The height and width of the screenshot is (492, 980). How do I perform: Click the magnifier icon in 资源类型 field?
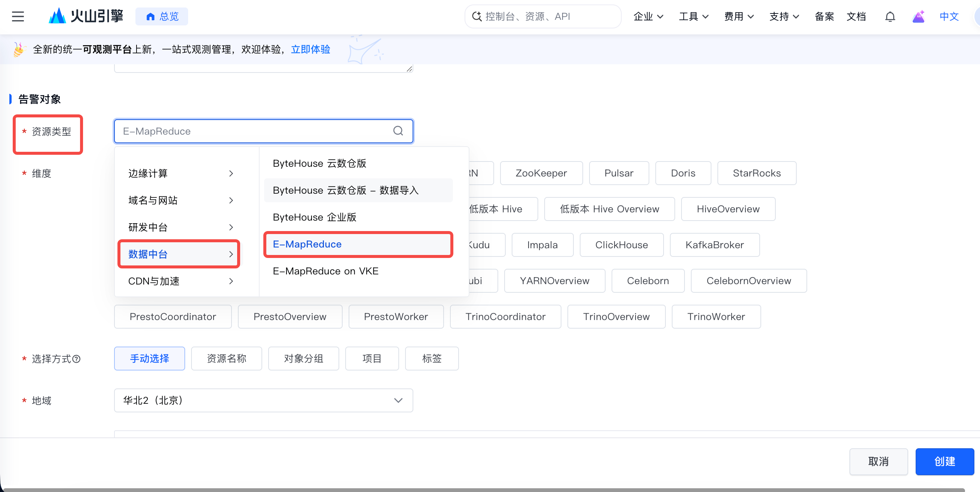pos(398,131)
